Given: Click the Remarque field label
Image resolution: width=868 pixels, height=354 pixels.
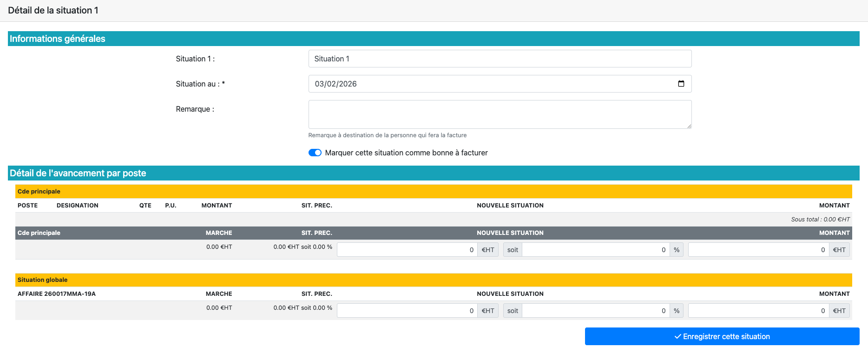Looking at the screenshot, I should [195, 109].
